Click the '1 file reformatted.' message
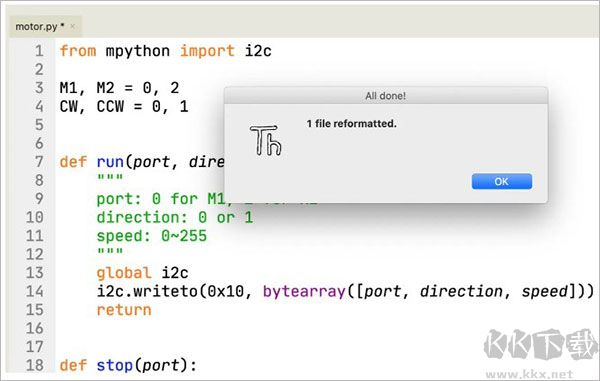Viewport: 600px width, 381px height. (351, 124)
